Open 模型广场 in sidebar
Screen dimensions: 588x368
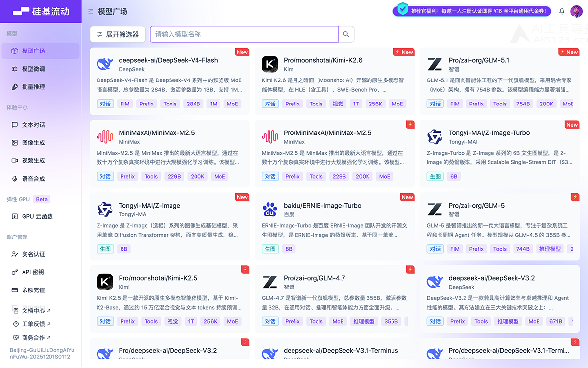[x=41, y=51]
